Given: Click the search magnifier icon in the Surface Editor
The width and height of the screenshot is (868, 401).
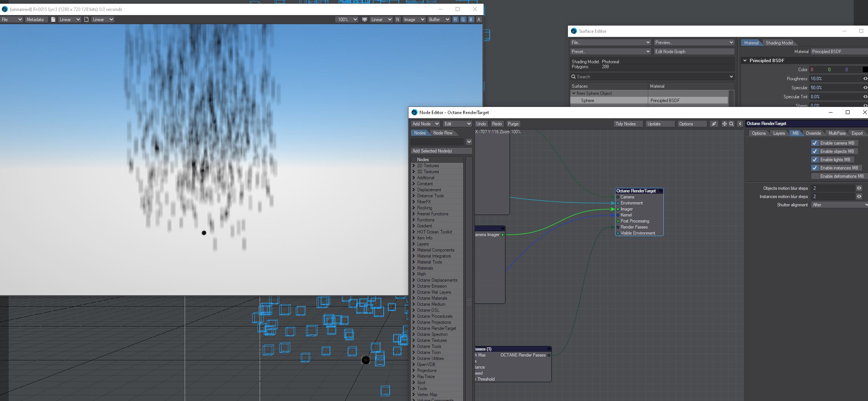Looking at the screenshot, I should tap(574, 77).
